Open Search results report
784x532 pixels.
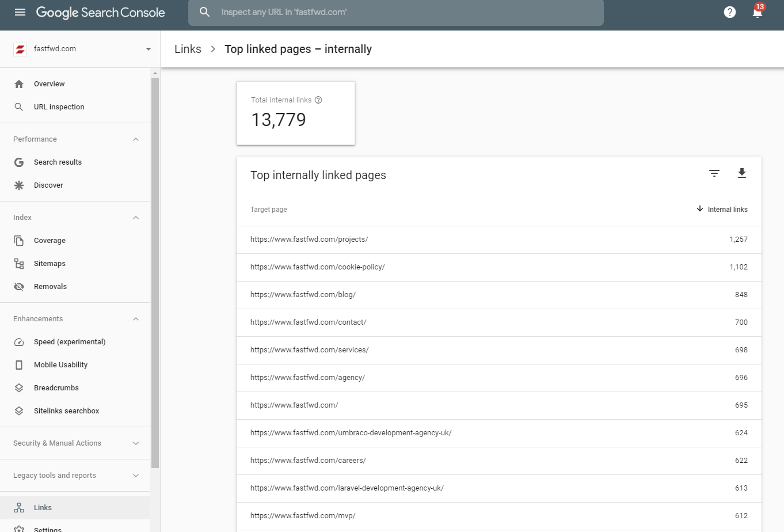[75, 162]
